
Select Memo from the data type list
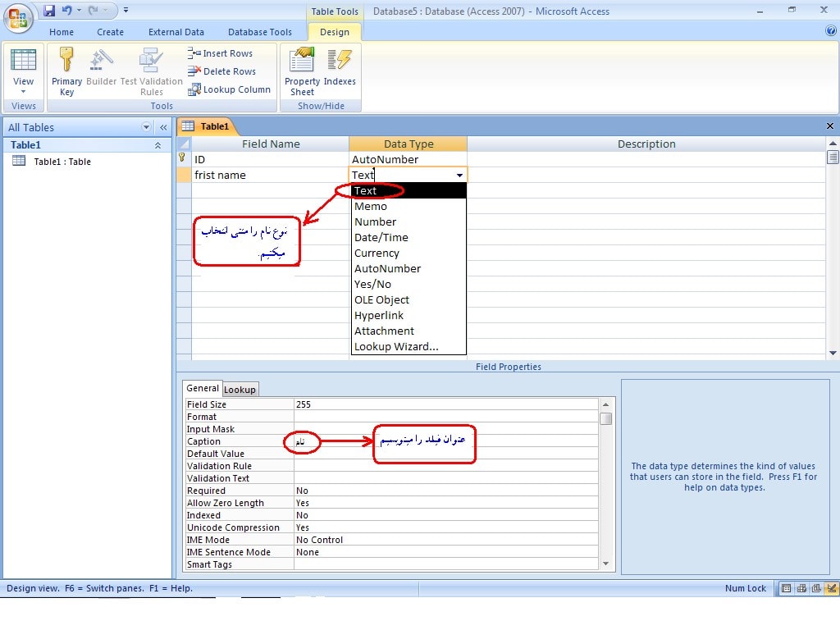point(371,207)
